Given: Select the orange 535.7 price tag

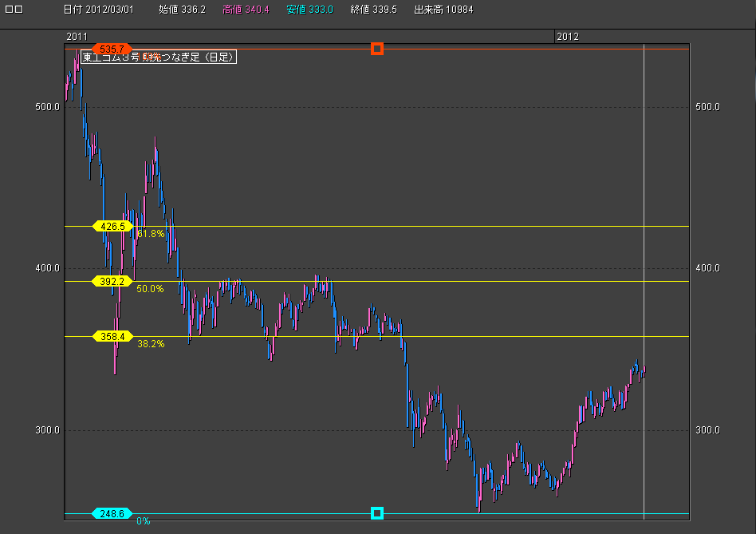Looking at the screenshot, I should click(112, 49).
